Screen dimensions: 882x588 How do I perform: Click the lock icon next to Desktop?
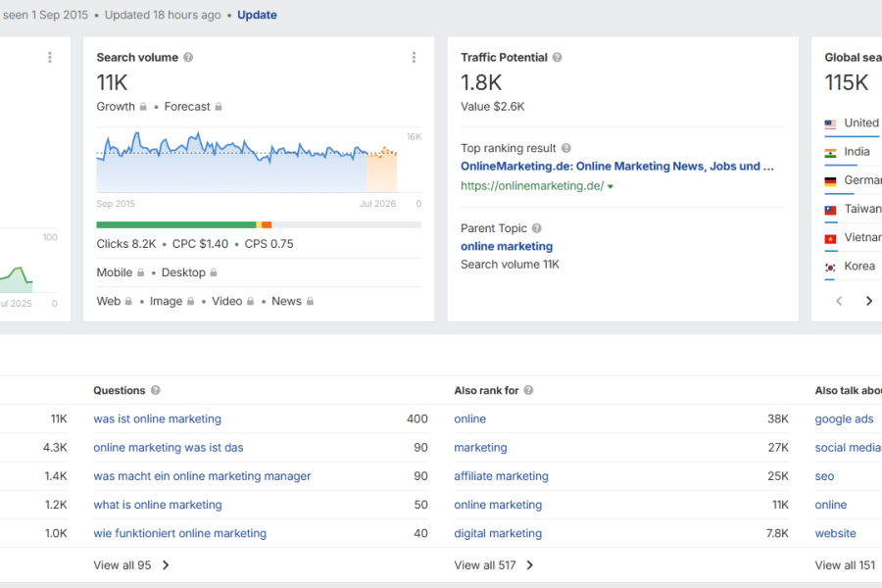pyautogui.click(x=214, y=272)
